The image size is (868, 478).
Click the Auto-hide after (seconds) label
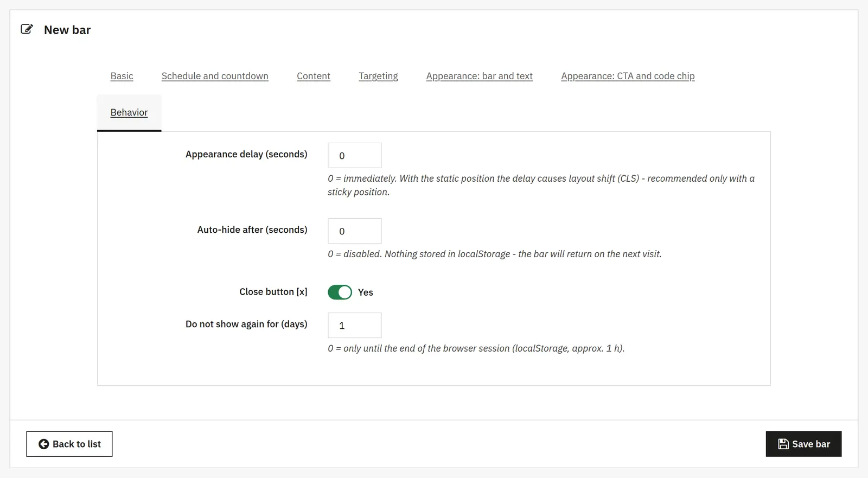pyautogui.click(x=252, y=230)
